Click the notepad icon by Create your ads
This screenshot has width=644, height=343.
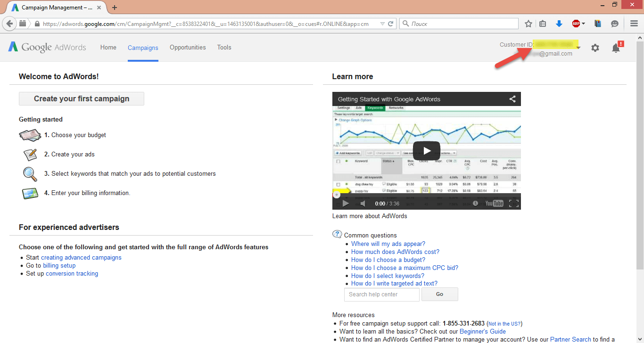pos(30,154)
